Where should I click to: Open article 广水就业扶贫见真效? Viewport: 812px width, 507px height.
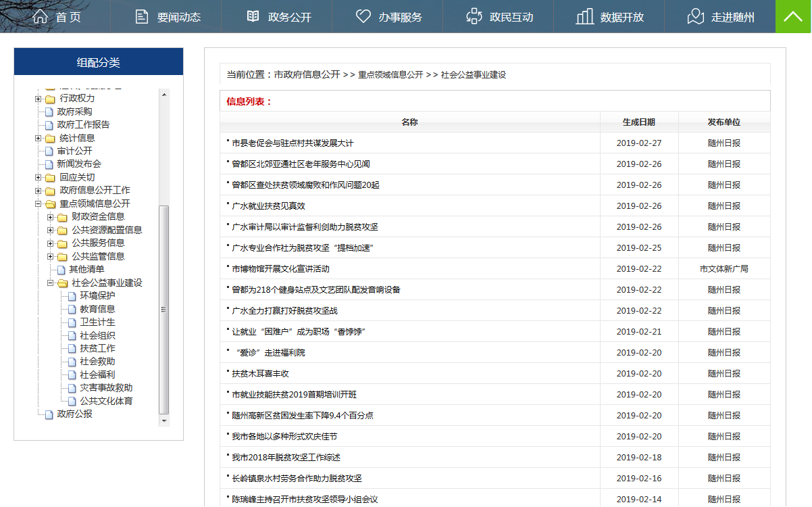[x=268, y=206]
